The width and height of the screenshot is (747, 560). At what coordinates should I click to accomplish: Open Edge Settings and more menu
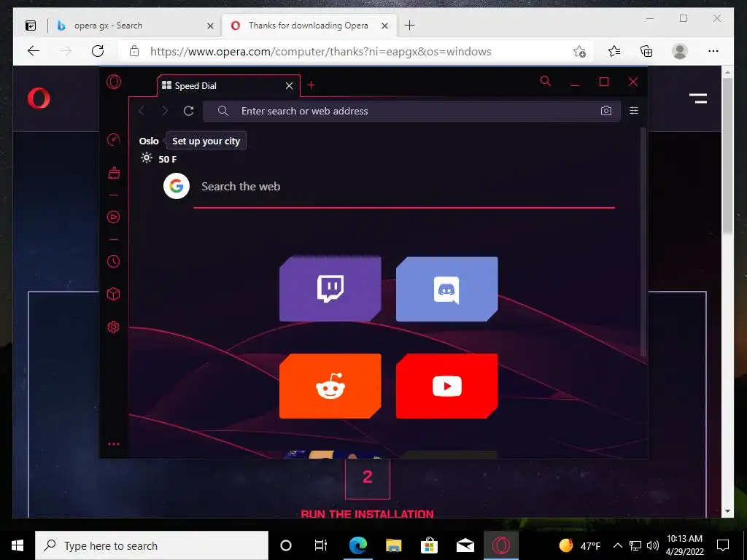click(713, 51)
